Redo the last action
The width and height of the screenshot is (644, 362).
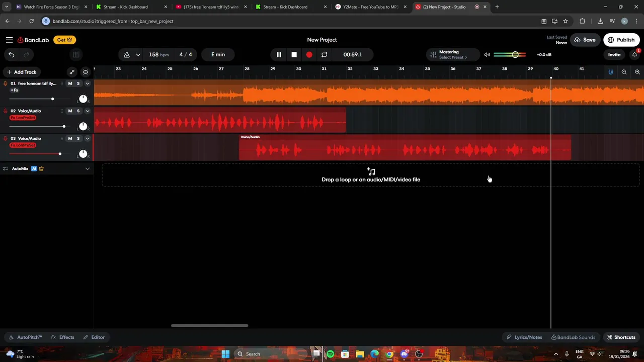26,54
